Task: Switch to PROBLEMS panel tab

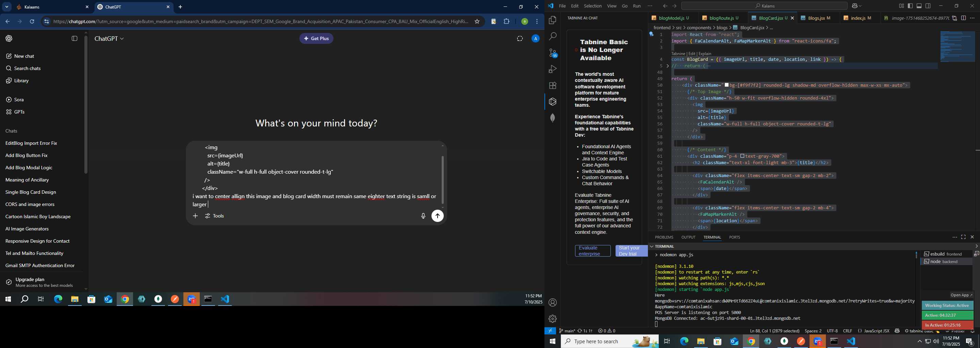Action: [x=664, y=237]
